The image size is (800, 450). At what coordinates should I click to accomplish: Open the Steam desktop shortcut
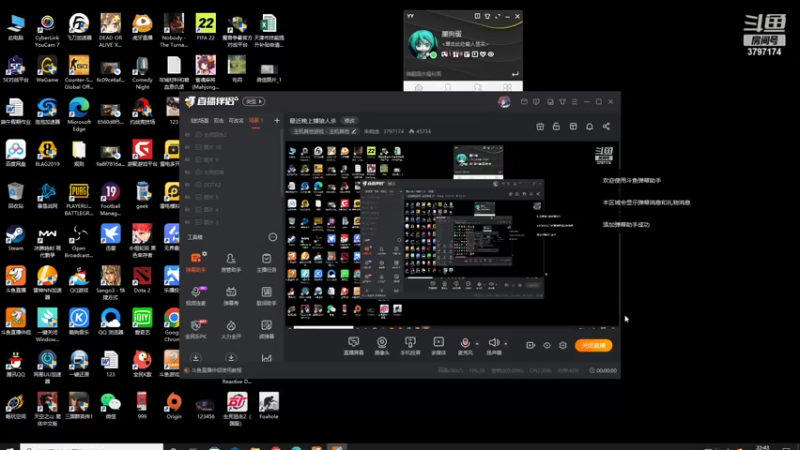(15, 238)
